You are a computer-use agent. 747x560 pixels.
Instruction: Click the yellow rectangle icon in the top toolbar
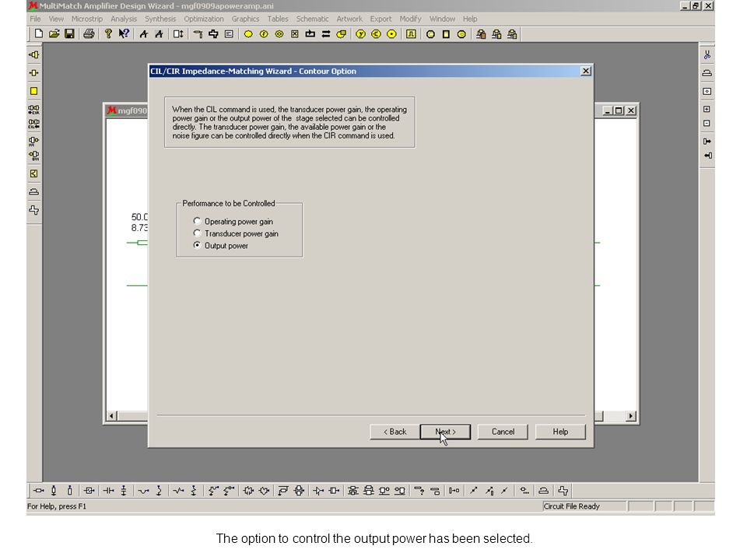(446, 34)
